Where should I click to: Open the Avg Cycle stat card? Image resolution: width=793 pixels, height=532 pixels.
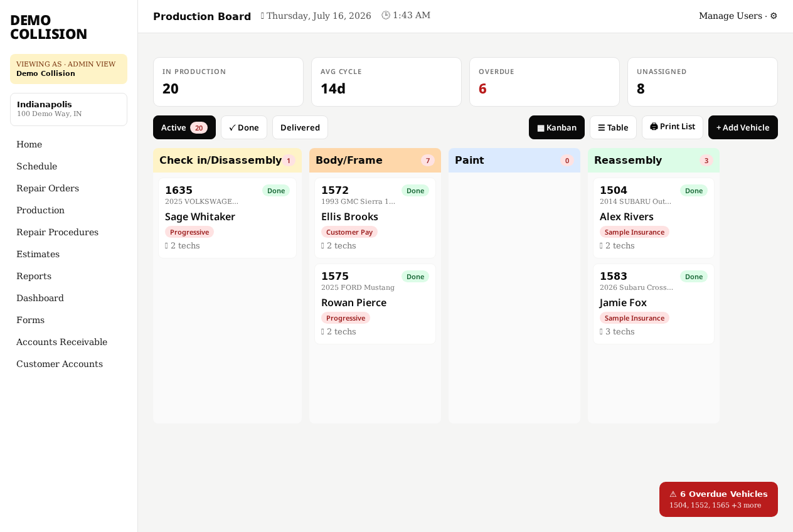(386, 82)
